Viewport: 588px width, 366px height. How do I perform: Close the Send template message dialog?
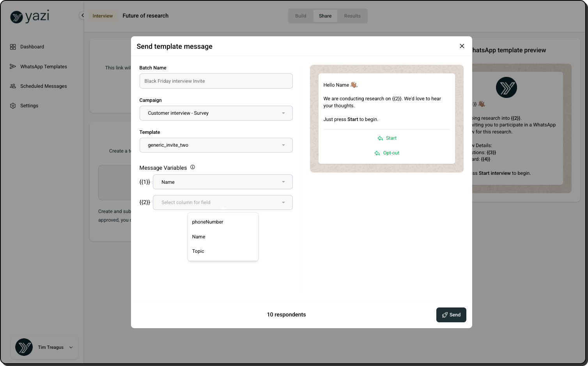462,46
